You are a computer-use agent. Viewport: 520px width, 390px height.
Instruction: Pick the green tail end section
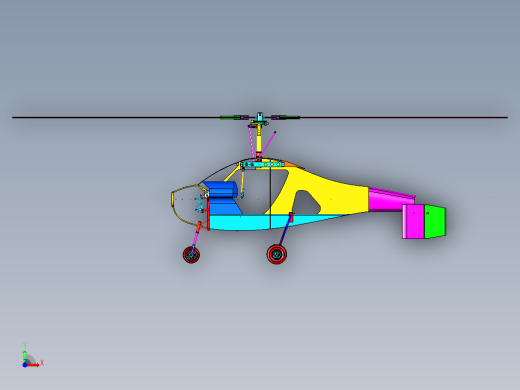[x=435, y=221]
